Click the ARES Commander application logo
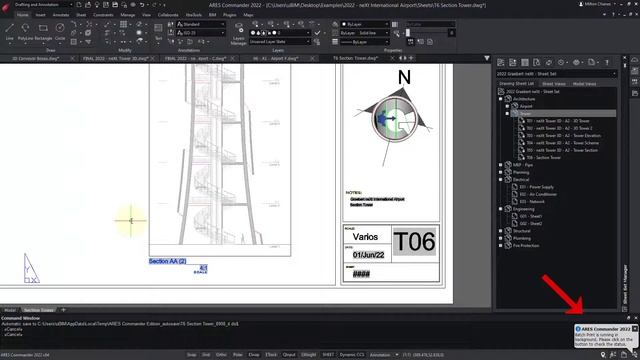 tap(6, 6)
